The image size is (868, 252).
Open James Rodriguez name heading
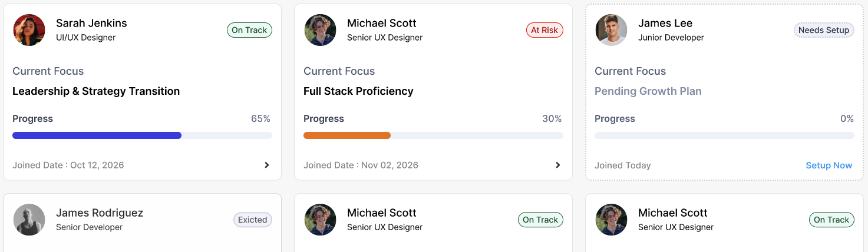tap(100, 213)
